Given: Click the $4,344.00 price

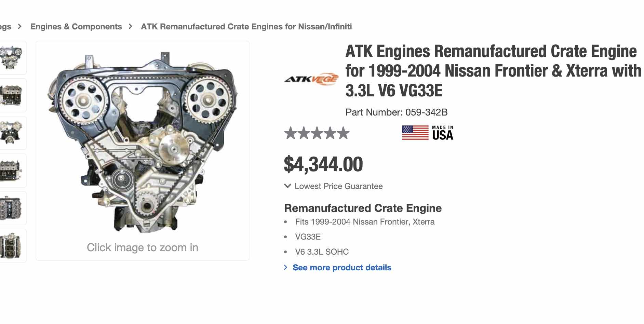Looking at the screenshot, I should coord(323,164).
